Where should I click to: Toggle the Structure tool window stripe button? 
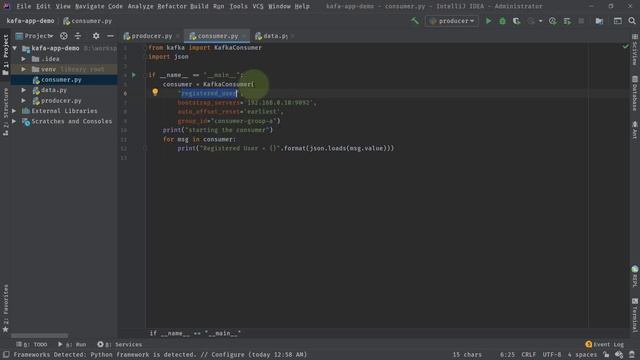pyautogui.click(x=5, y=112)
